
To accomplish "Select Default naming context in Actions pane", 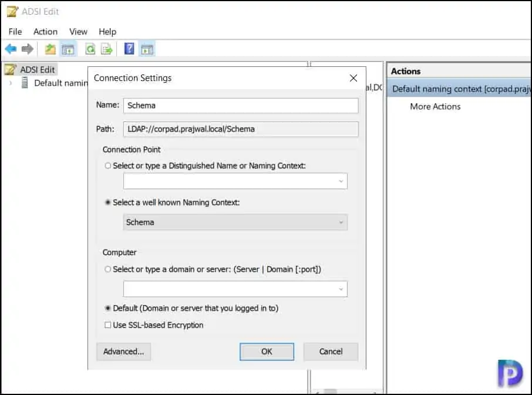I will 459,89.
